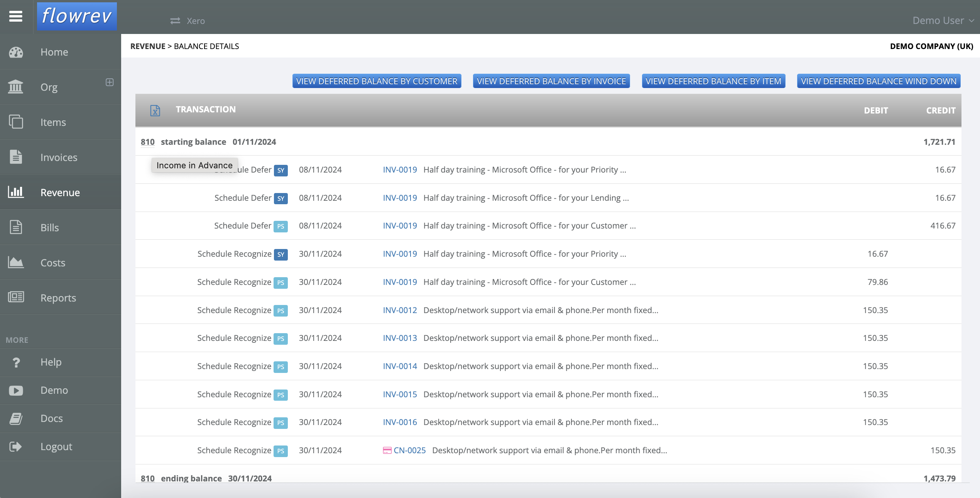
Task: Open Costs in the sidebar
Action: (53, 263)
